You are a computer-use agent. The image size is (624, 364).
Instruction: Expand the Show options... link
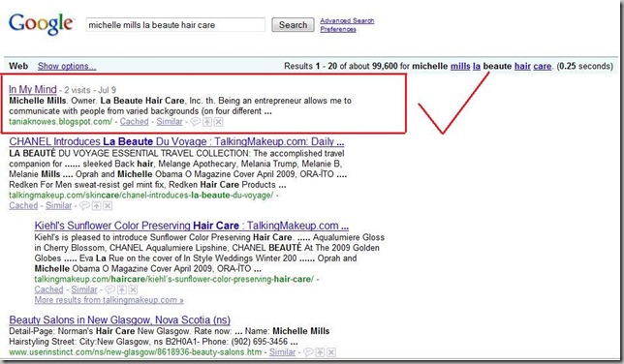(67, 66)
